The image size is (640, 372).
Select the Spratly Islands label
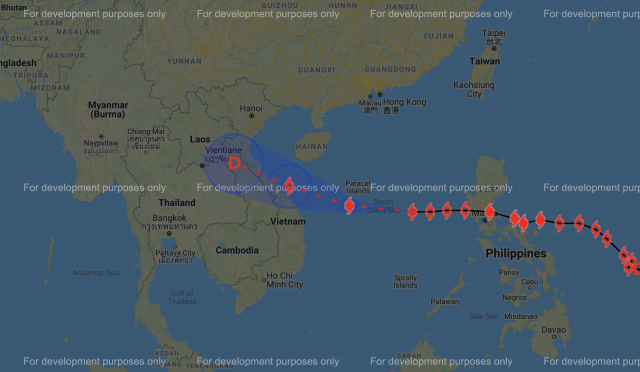[405, 281]
